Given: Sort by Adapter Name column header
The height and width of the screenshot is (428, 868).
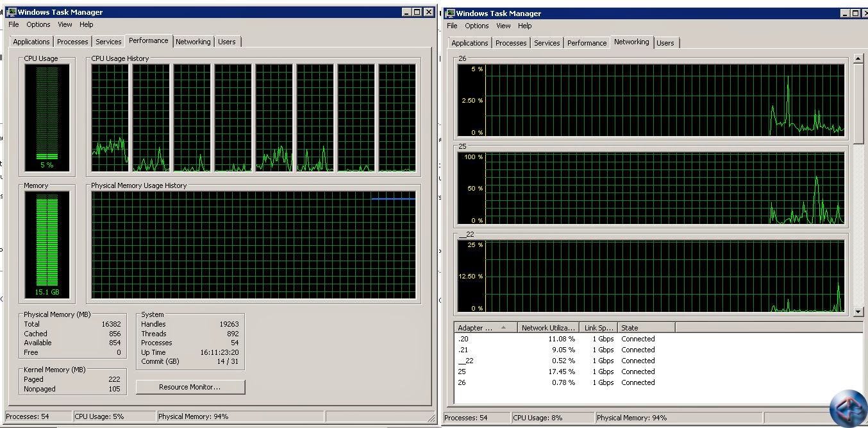Looking at the screenshot, I should coord(485,328).
